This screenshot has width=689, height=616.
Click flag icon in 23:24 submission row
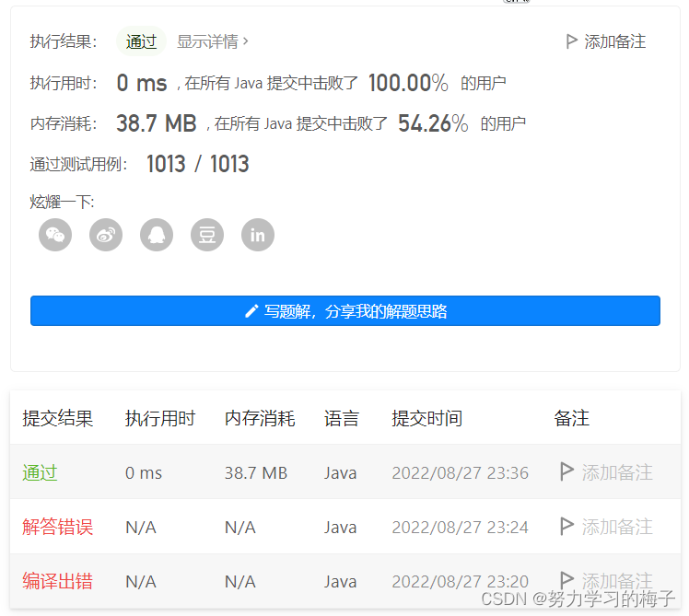tap(566, 526)
